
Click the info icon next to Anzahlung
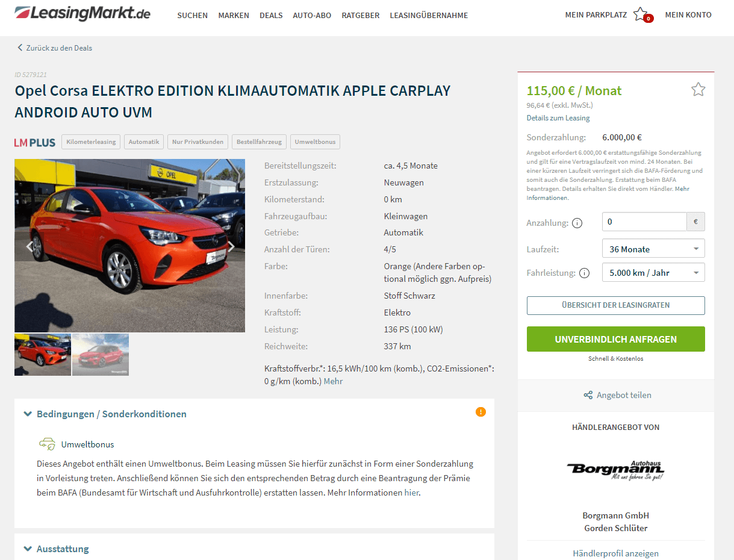[577, 223]
